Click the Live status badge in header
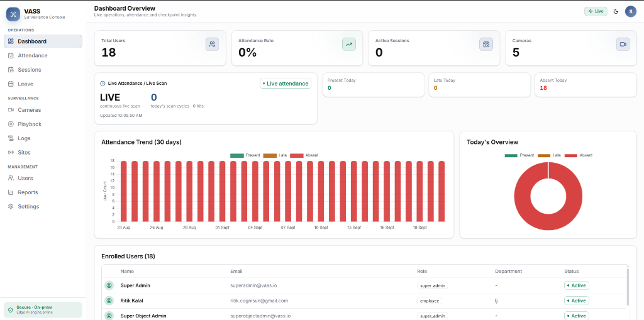The height and width of the screenshot is (320, 644). pos(596,11)
